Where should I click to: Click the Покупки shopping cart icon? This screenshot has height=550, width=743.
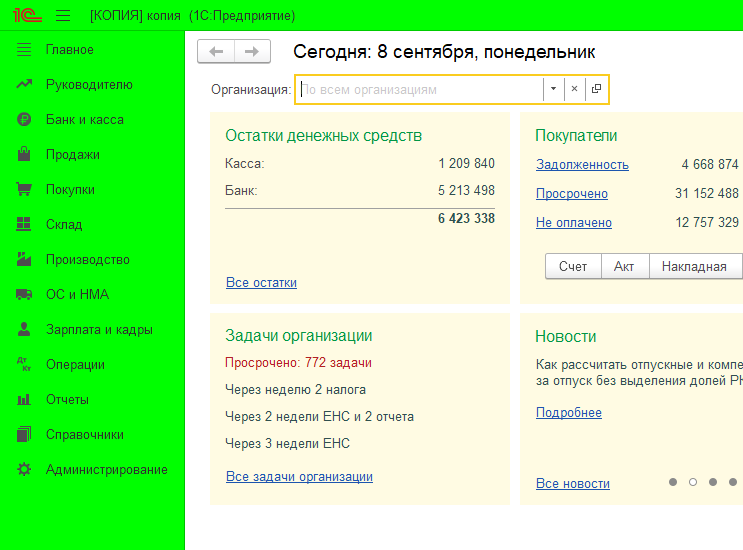click(25, 190)
